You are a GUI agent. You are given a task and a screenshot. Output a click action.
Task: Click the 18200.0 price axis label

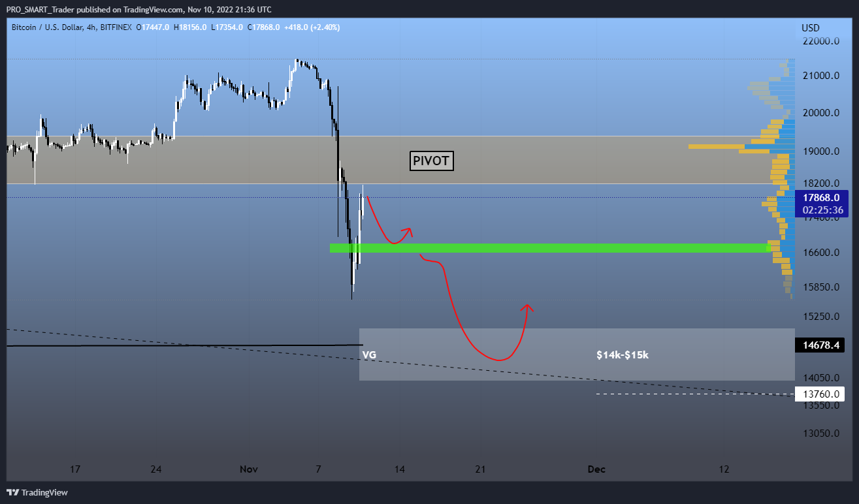click(x=820, y=183)
